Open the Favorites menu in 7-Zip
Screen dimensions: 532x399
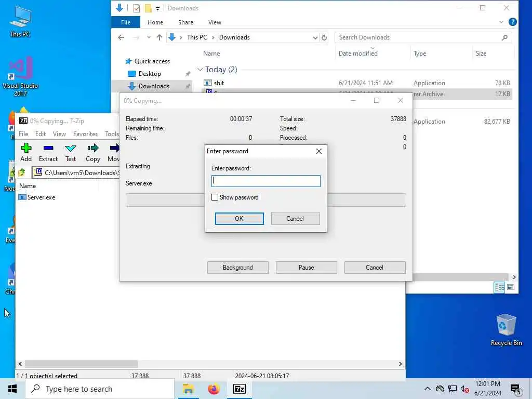[x=86, y=134]
